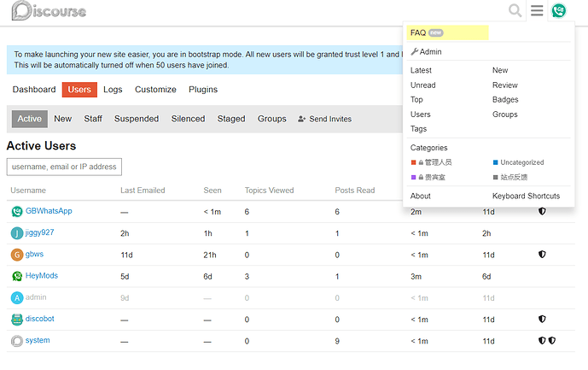Click HeyMods user avatar
Viewport: 588px width, 370px height.
click(17, 276)
